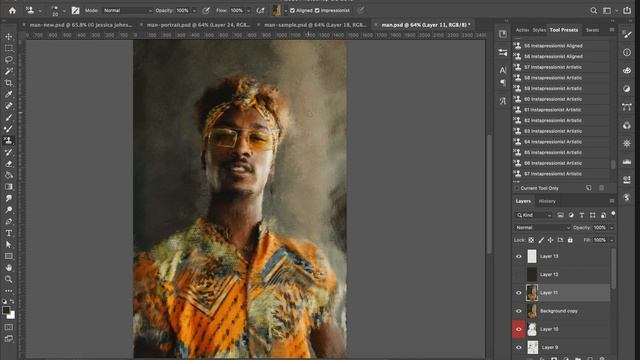Image resolution: width=640 pixels, height=360 pixels.
Task: Open the Share icon at top right
Action: [627, 11]
